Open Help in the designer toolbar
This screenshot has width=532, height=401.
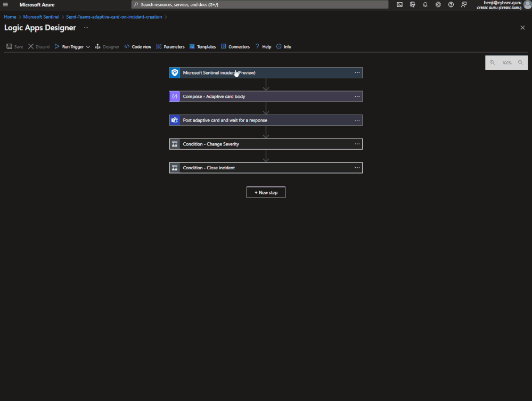click(263, 47)
